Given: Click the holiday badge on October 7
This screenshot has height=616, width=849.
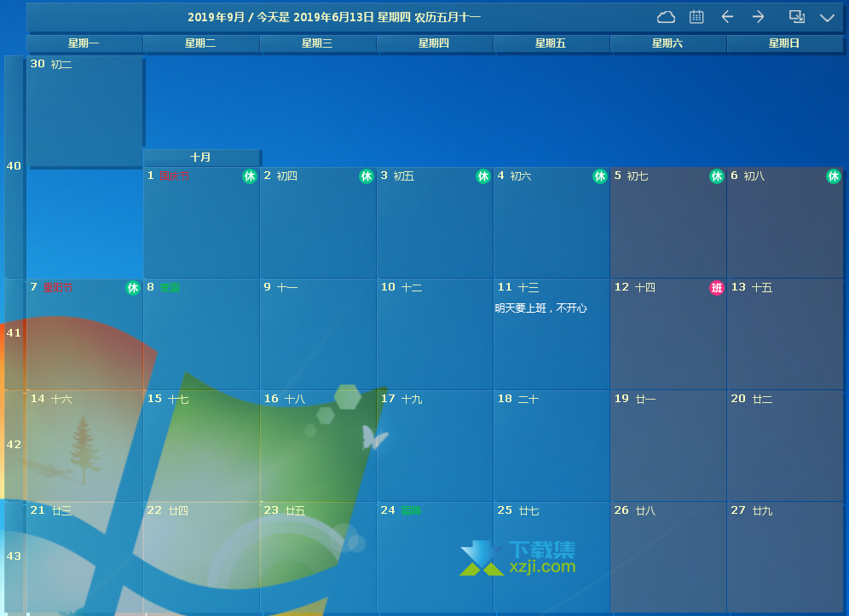Looking at the screenshot, I should tap(133, 288).
